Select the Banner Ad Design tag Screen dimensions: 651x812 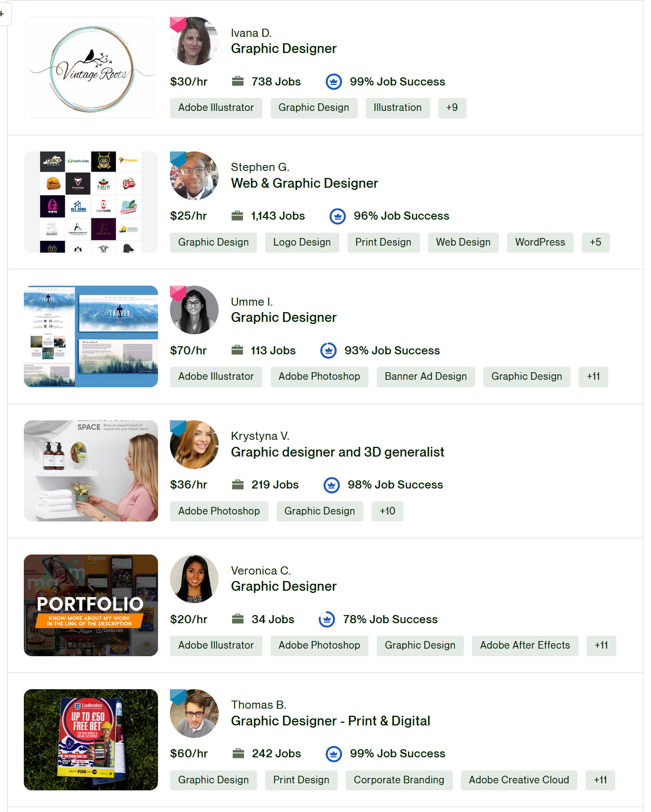pyautogui.click(x=425, y=377)
